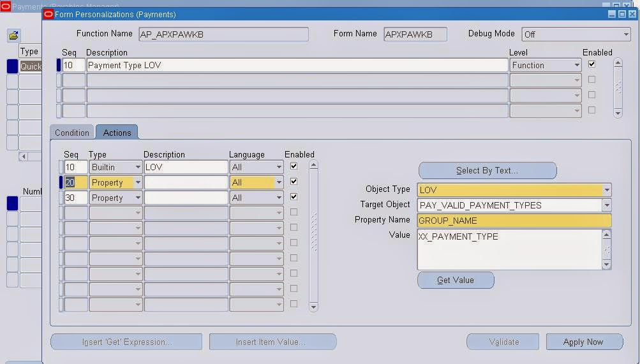This screenshot has height=364, width=640.
Task: Select the Actions tab
Action: tap(117, 133)
